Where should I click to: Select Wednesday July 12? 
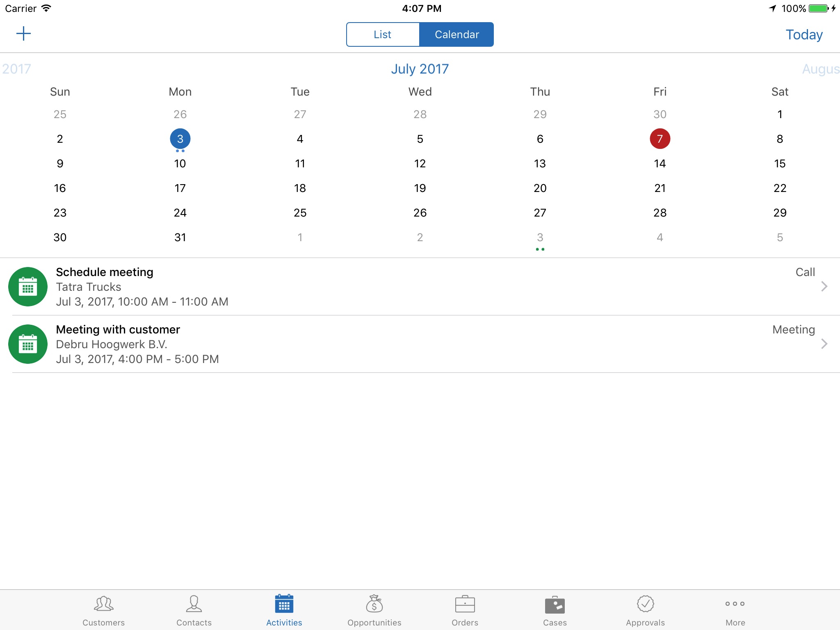click(420, 164)
